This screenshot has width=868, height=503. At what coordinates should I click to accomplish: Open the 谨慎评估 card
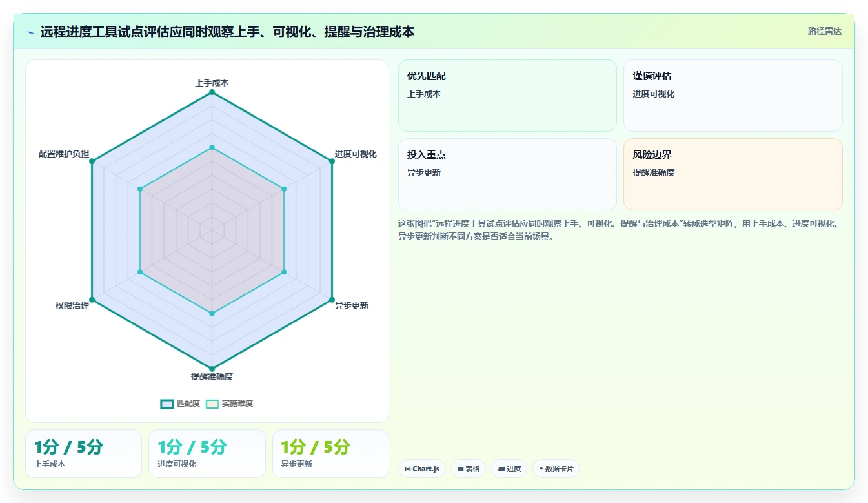coord(733,96)
